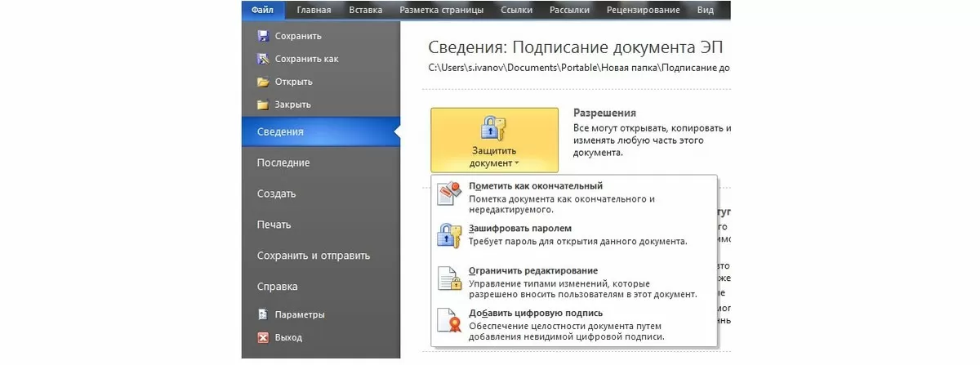980x365 pixels.
Task: Click the Параметры options icon
Action: coord(263,314)
